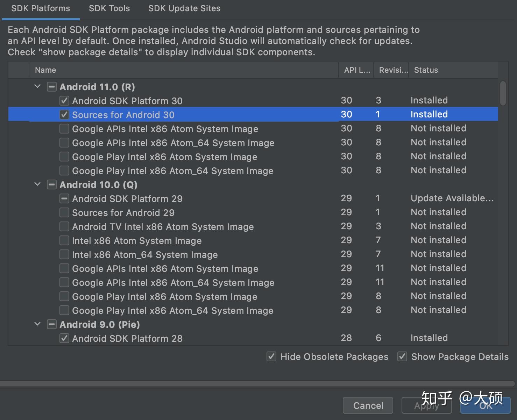Toggle Android 10.0 (Q) group tri-state checkbox
This screenshot has height=420, width=517.
click(x=52, y=184)
